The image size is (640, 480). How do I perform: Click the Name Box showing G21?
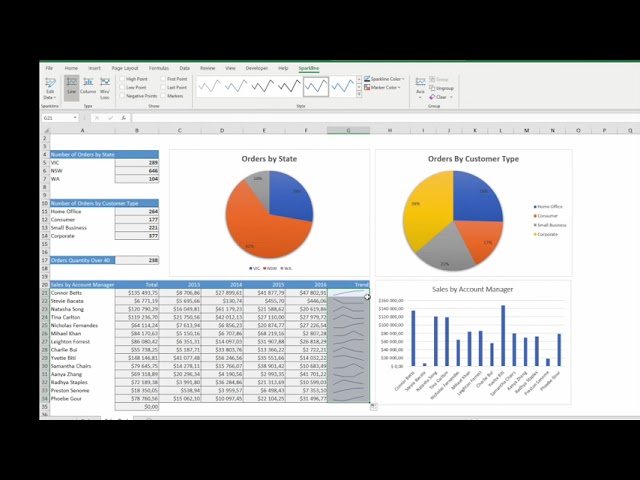click(57, 118)
